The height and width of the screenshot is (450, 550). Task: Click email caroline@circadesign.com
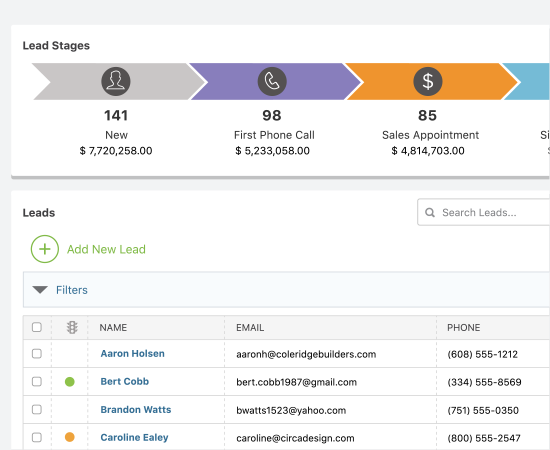point(295,438)
